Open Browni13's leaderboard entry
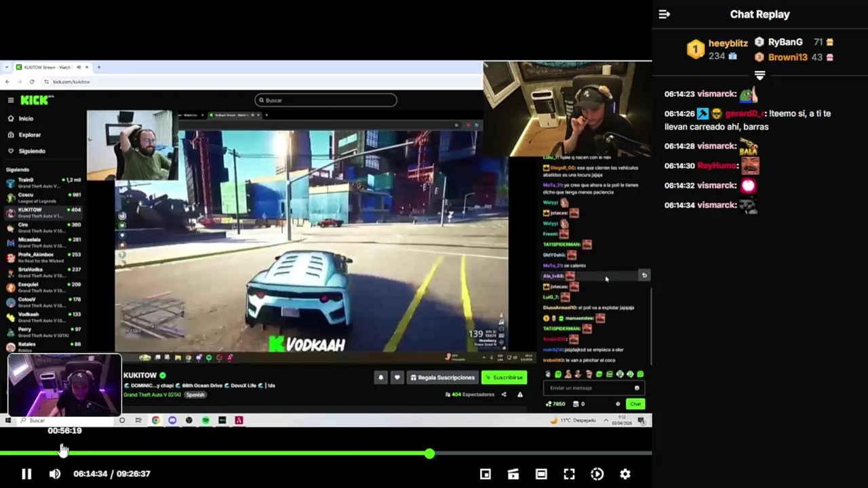This screenshot has height=488, width=868. (787, 57)
